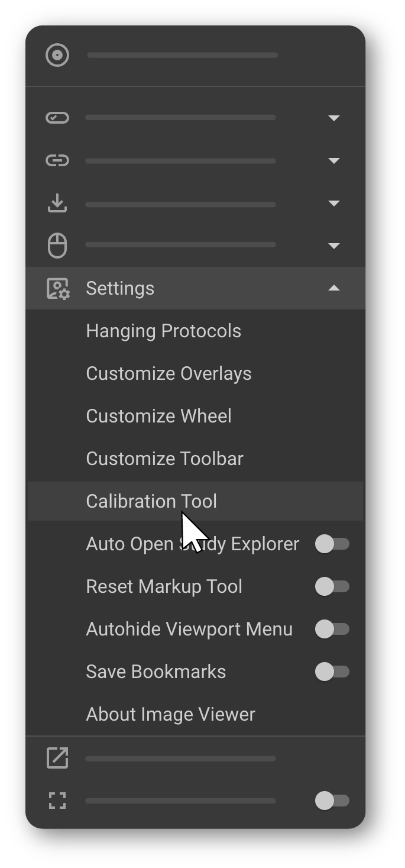
Task: Open About Image Viewer
Action: point(170,714)
